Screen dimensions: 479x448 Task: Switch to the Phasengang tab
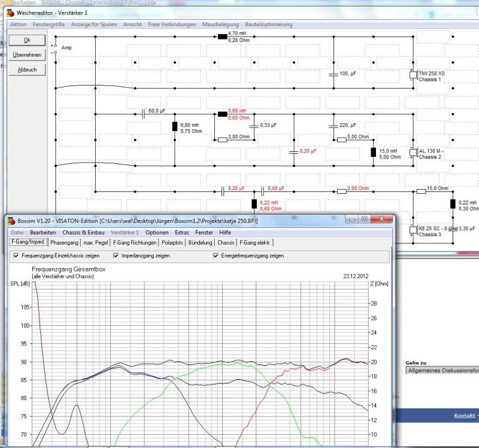point(64,242)
